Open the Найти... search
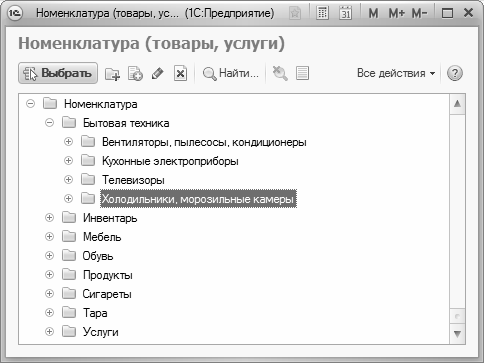484x363 pixels. pos(231,73)
